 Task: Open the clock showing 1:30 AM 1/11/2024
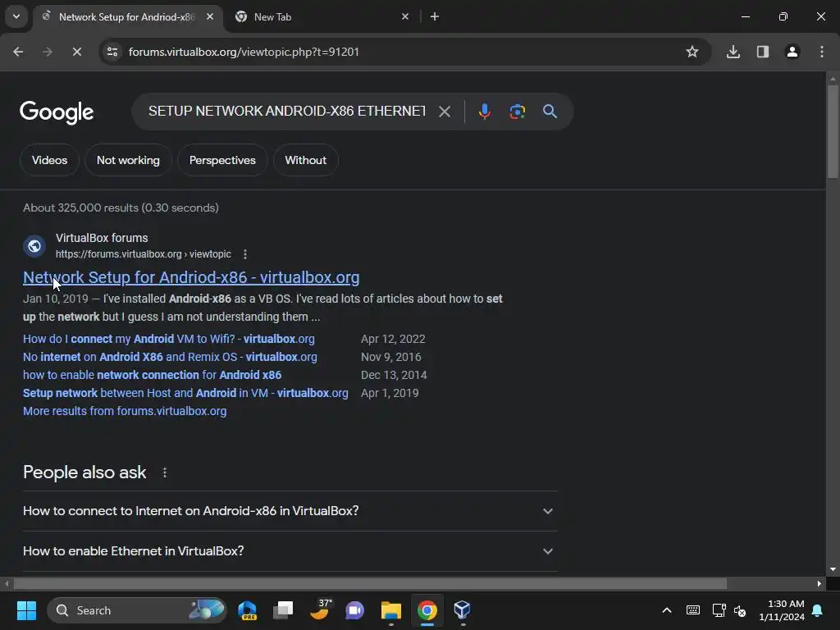(782, 610)
